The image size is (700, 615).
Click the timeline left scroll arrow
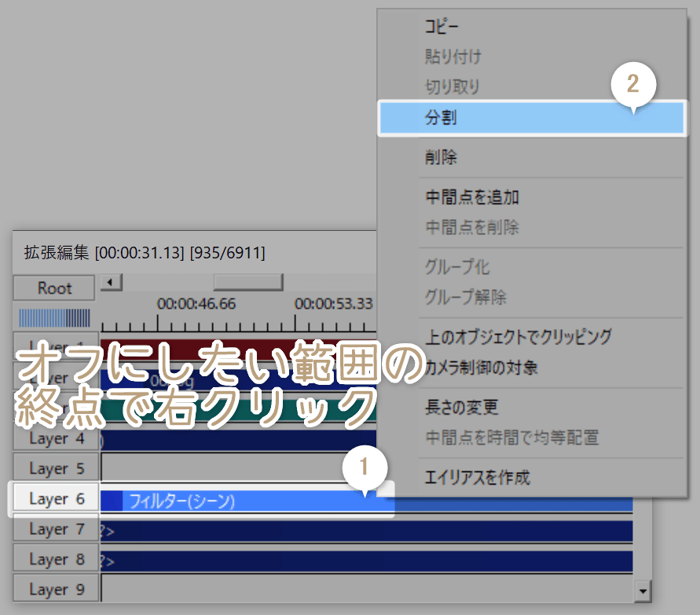[109, 282]
